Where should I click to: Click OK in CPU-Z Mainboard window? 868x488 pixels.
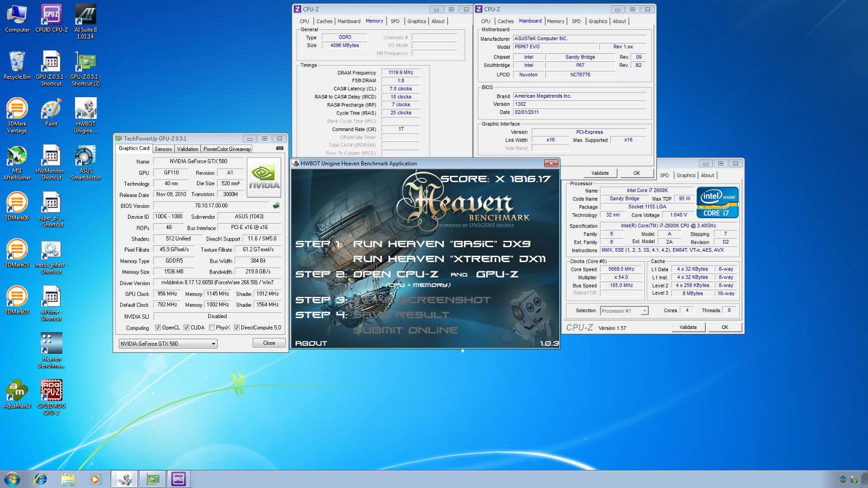point(636,173)
